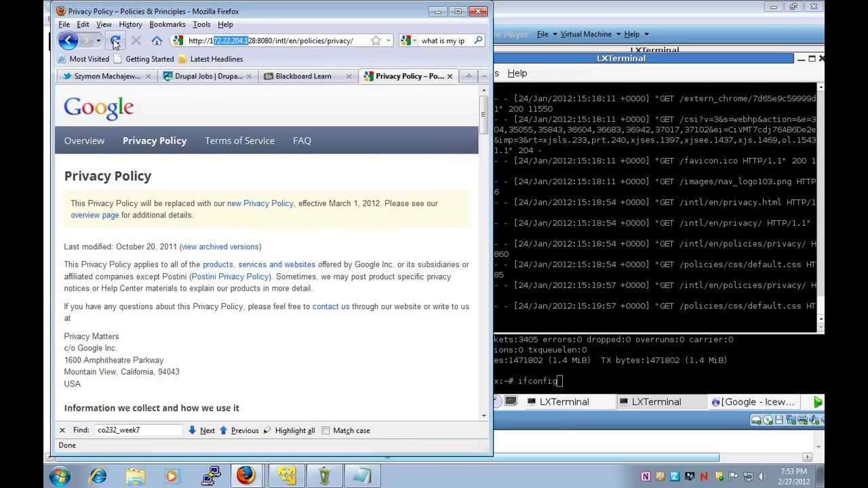868x488 pixels.
Task: Close the Drupal Jobs tab
Action: [249, 77]
